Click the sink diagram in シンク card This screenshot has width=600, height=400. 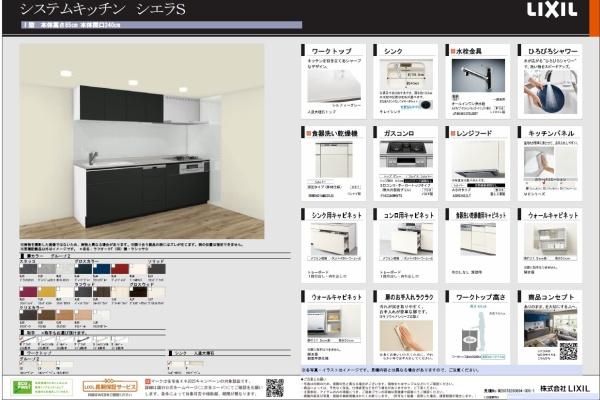pyautogui.click(x=406, y=74)
